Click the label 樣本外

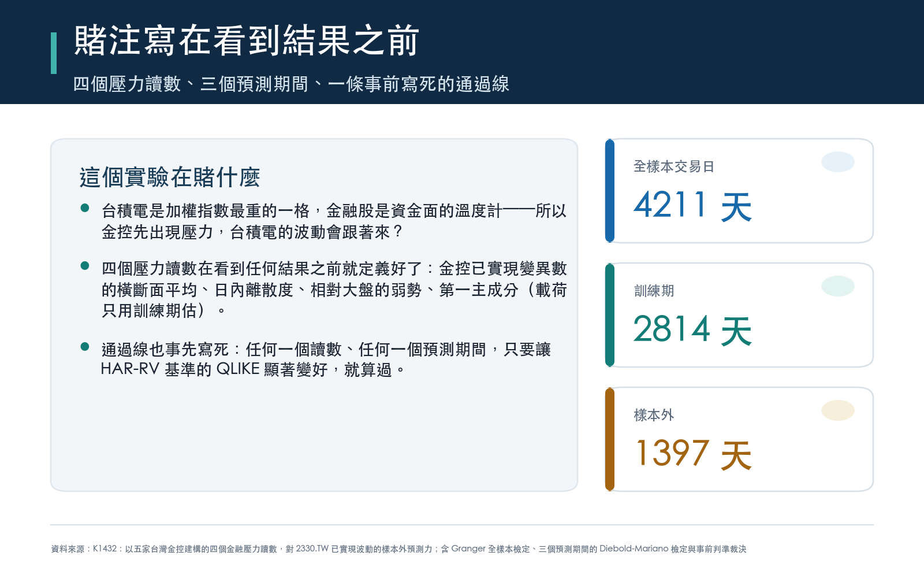pos(654,415)
